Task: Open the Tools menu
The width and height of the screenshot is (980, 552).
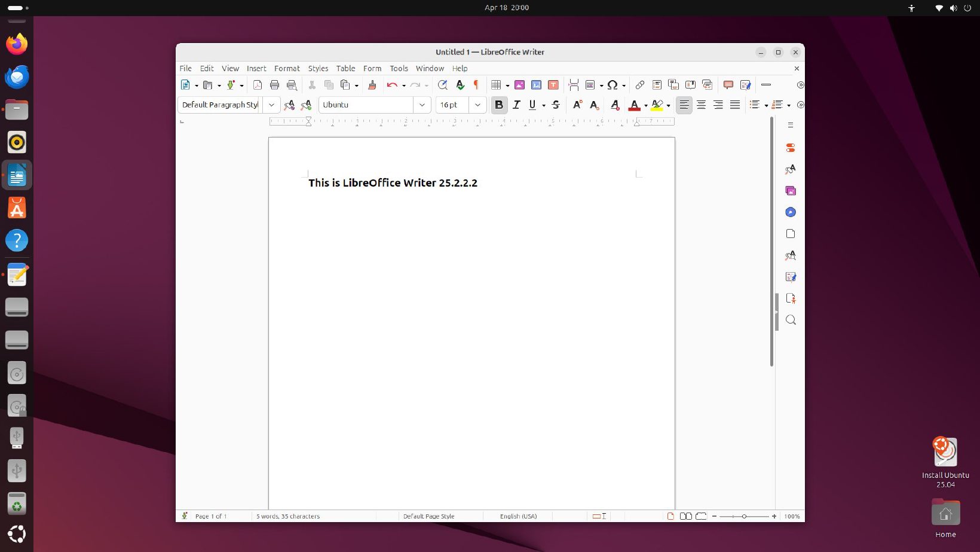Action: pos(399,69)
